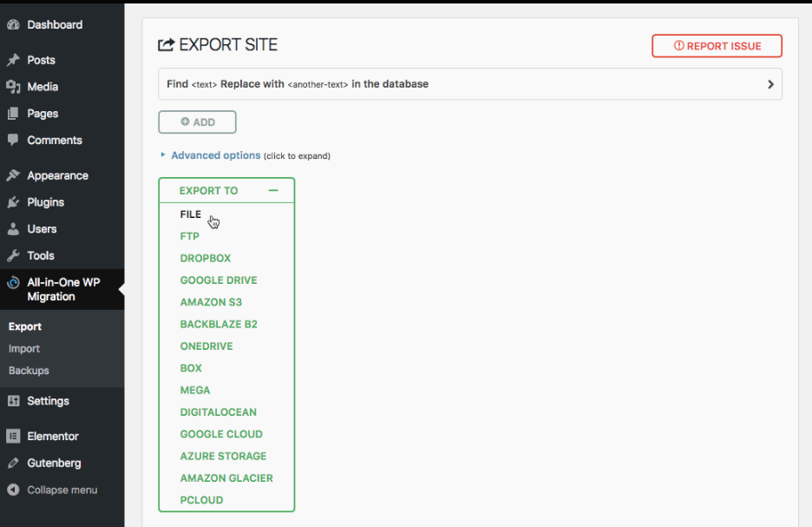
Task: Click the Media library icon
Action: point(14,87)
